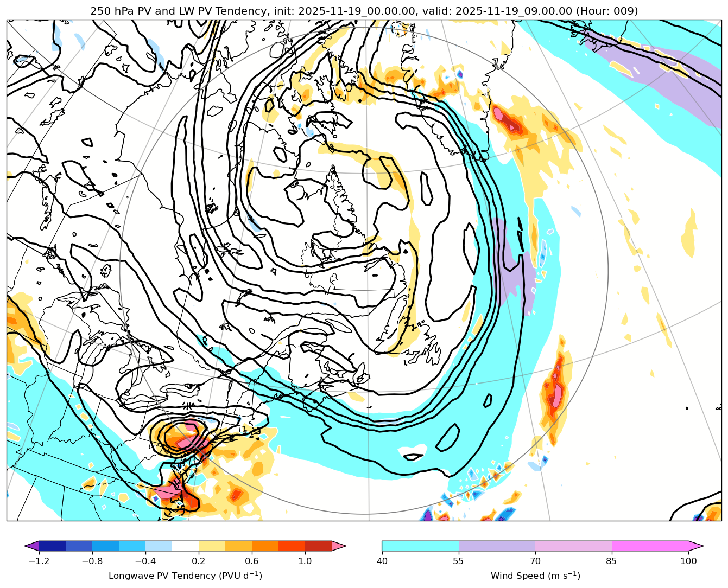This screenshot has height=588, width=728.
Task: Click the 100 tick label on wind colorbar
Action: click(x=688, y=561)
